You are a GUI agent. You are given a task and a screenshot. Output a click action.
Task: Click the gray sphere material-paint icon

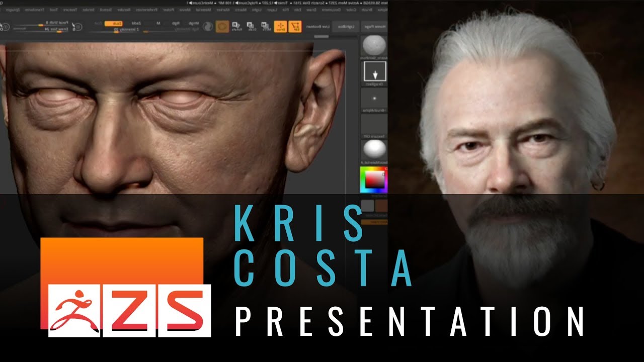(208, 27)
